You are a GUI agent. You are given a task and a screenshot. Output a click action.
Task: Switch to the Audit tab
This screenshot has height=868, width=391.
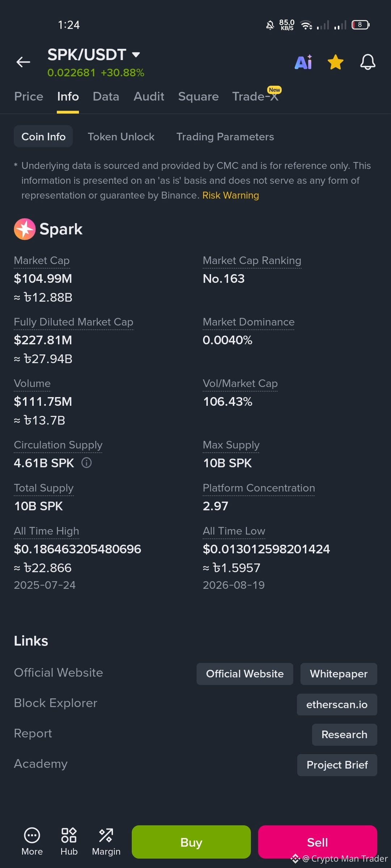coord(149,97)
